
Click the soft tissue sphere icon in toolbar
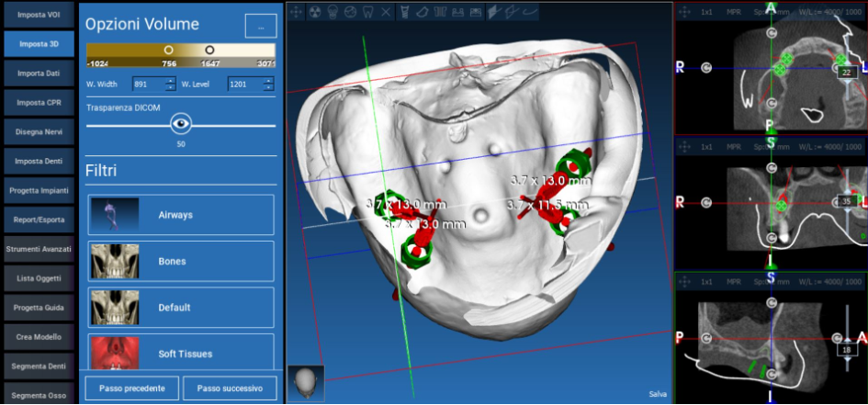[350, 12]
